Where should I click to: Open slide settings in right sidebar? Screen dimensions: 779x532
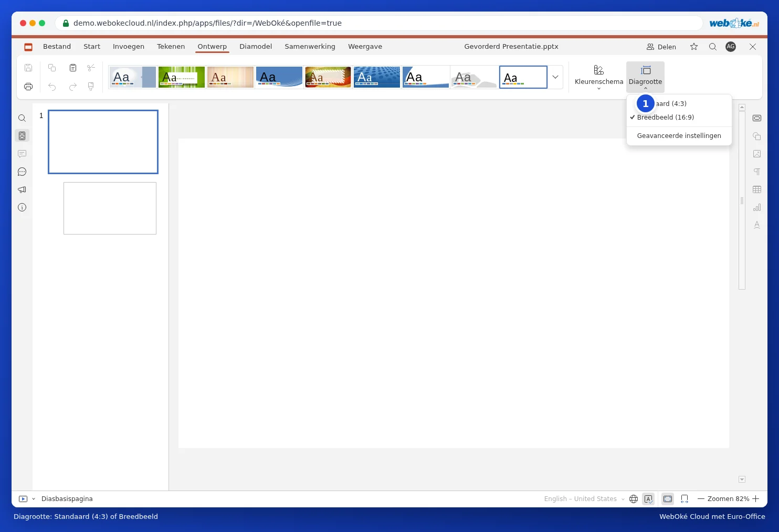[x=757, y=118]
